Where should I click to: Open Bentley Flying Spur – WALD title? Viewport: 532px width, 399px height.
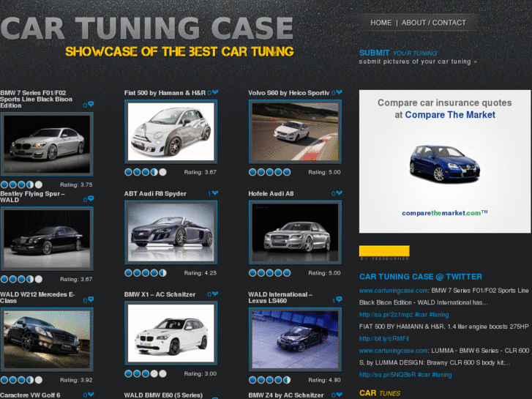[x=32, y=197]
